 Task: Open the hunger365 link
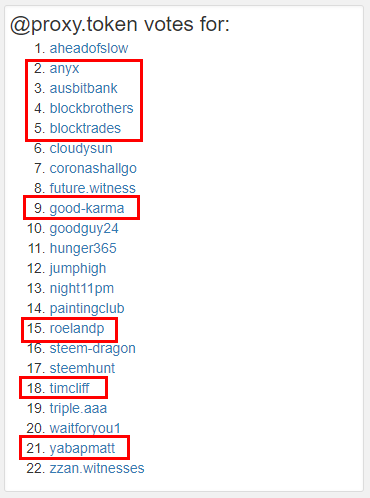point(83,249)
